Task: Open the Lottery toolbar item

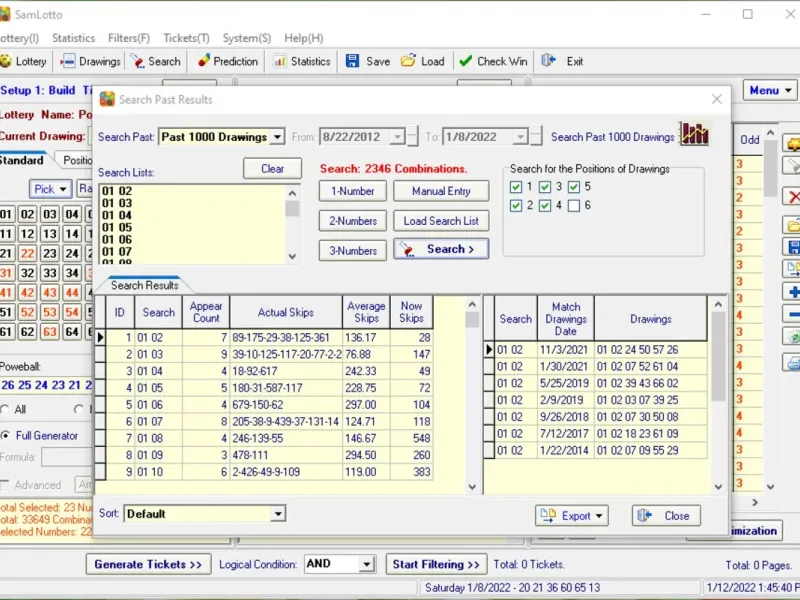Action: pyautogui.click(x=24, y=61)
